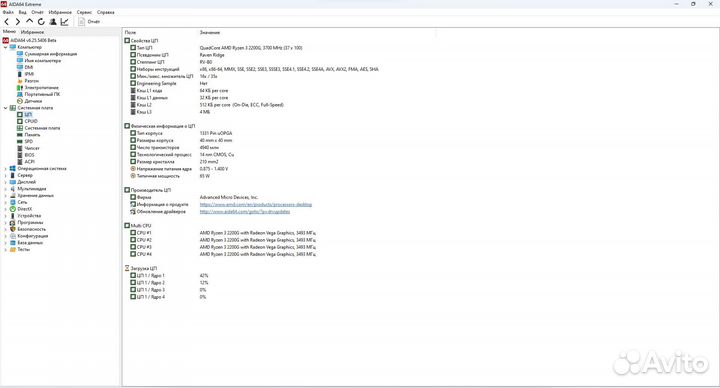This screenshot has width=720, height=388.
Task: Open the user silhouette toolbar icon
Action: pyautogui.click(x=53, y=22)
